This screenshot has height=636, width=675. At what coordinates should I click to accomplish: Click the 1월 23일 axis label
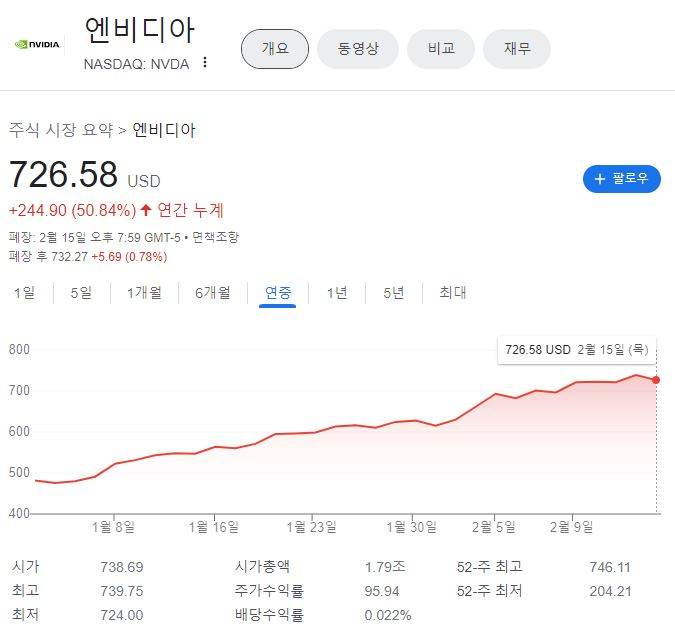[x=312, y=527]
